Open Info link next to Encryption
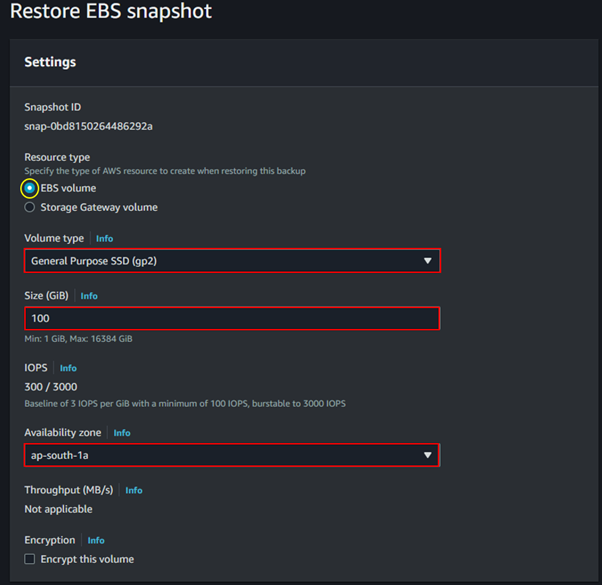602x585 pixels. pos(96,540)
